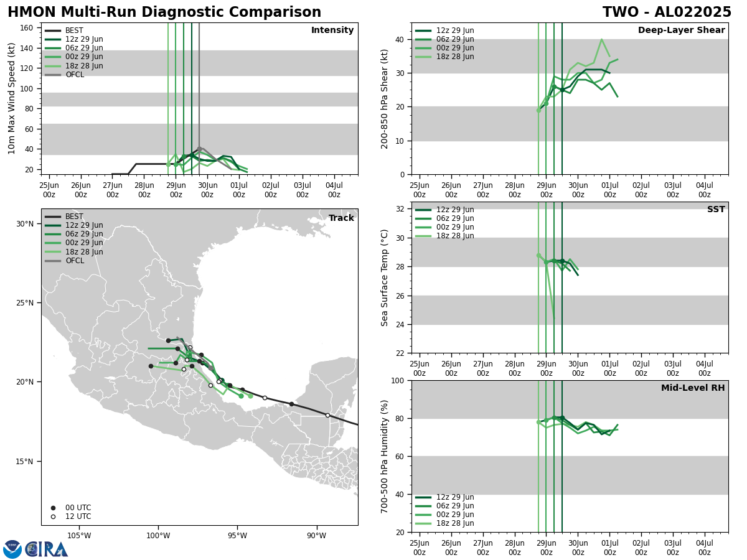Click the 32 tick on the SST axis
Viewport: 747px width, 560px height.
(x=400, y=209)
